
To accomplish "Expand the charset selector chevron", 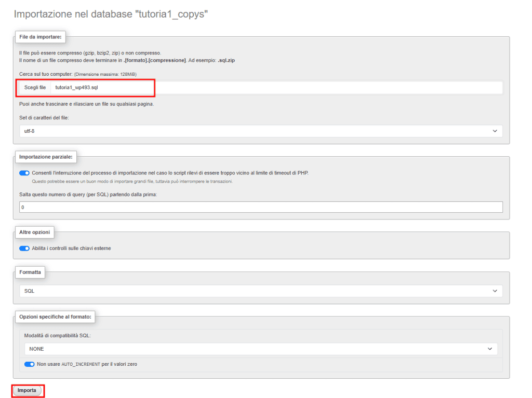I will point(495,131).
